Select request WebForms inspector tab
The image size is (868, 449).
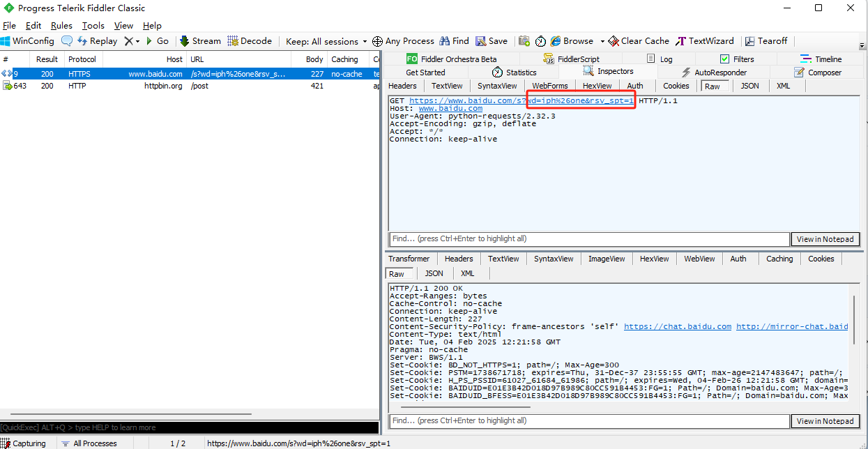[550, 86]
